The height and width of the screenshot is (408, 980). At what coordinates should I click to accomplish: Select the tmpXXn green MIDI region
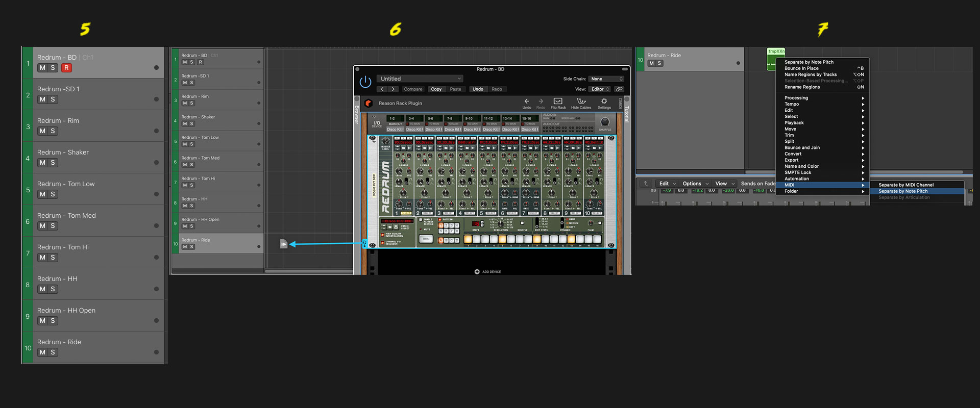coord(776,58)
